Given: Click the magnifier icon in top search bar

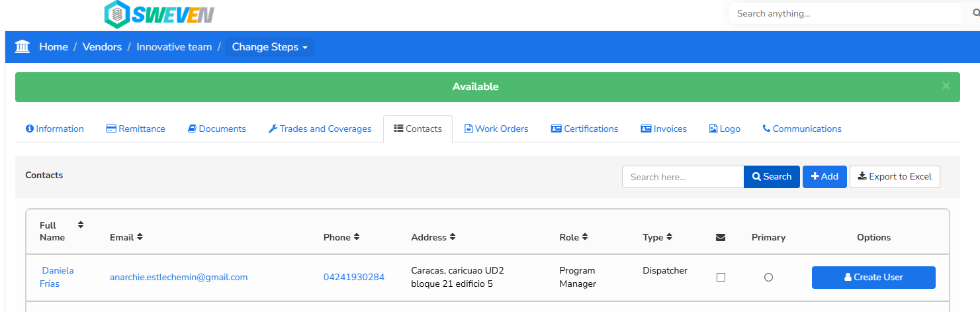Looking at the screenshot, I should [x=976, y=13].
